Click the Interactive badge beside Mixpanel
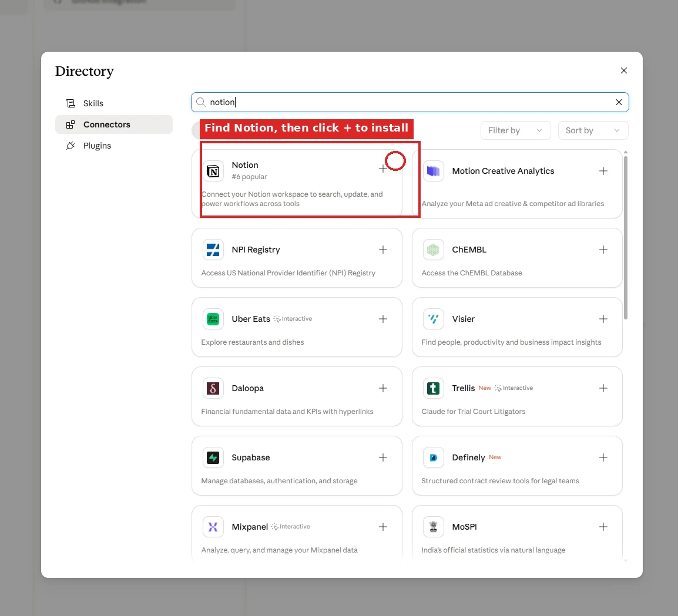Viewport: 678px width, 616px height. coord(291,527)
